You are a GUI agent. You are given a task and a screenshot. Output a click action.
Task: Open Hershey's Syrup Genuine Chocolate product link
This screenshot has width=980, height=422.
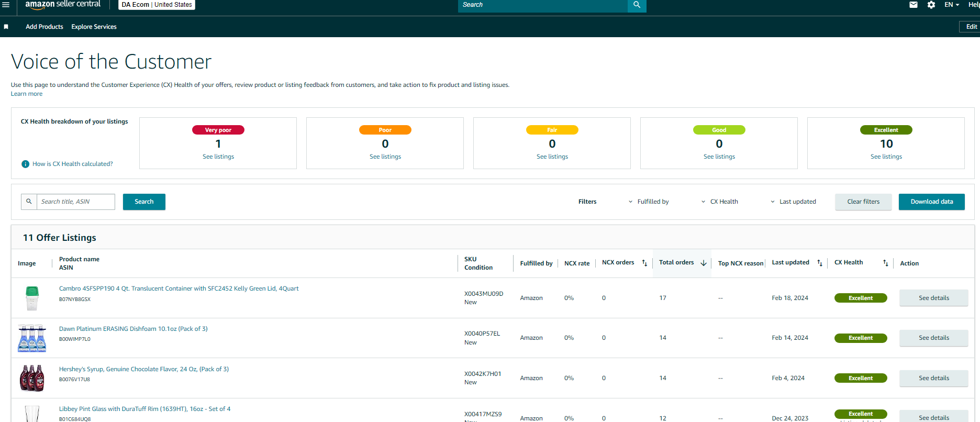pyautogui.click(x=144, y=369)
